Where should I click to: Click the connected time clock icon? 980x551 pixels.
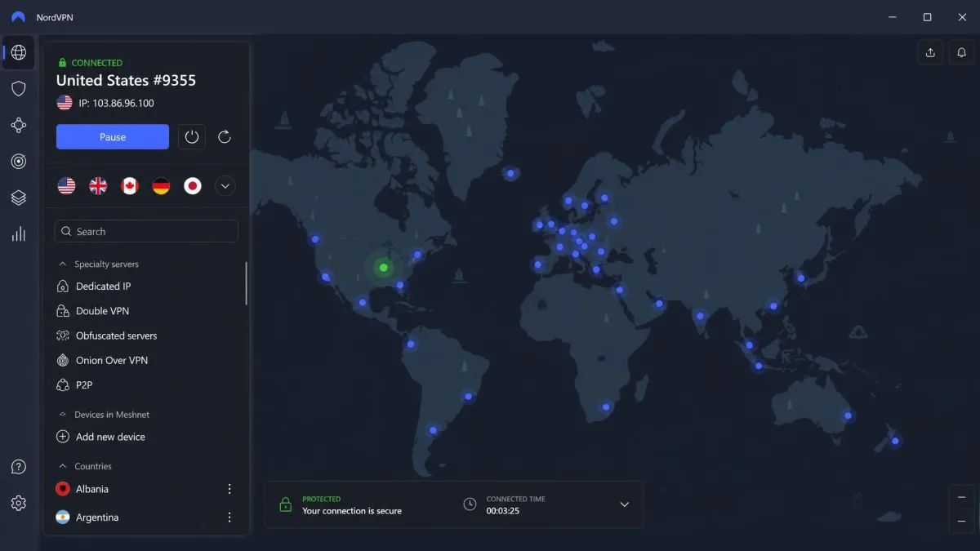pos(470,504)
